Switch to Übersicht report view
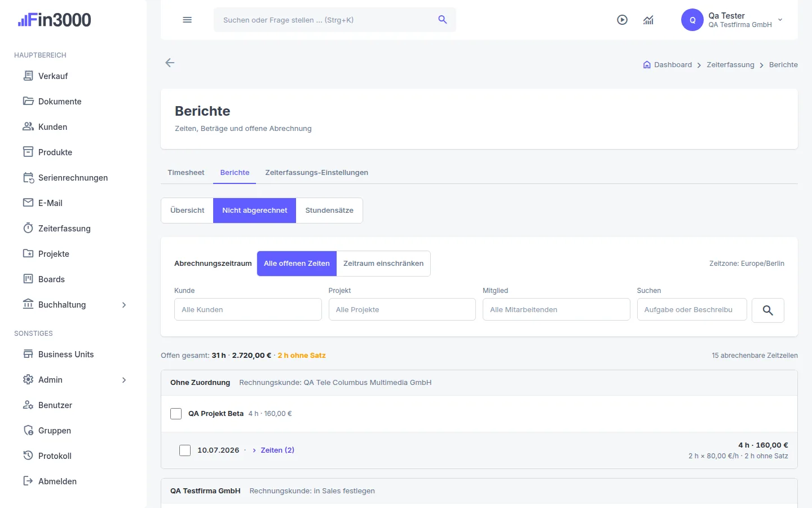This screenshot has height=508, width=812. 187,210
